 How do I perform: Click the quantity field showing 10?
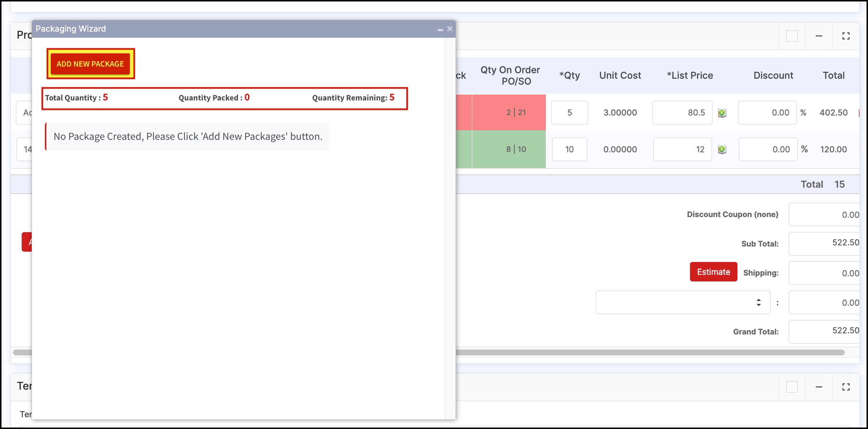[x=569, y=149]
